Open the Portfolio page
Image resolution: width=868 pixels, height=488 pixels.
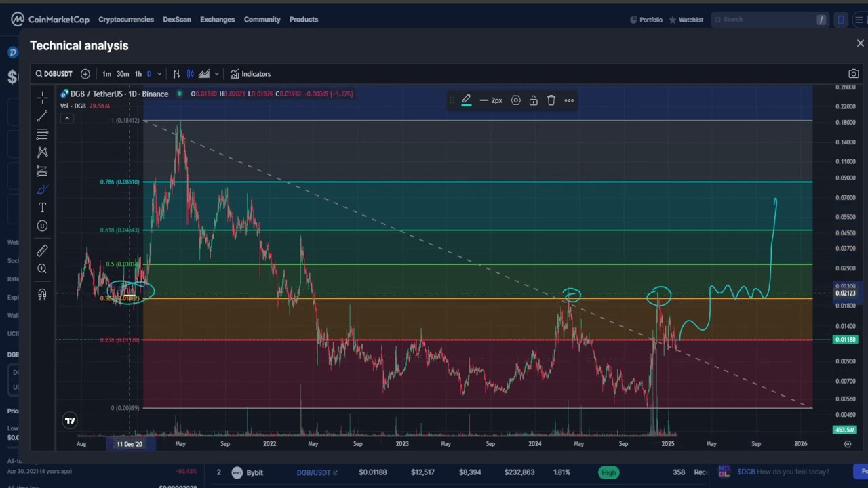[646, 20]
